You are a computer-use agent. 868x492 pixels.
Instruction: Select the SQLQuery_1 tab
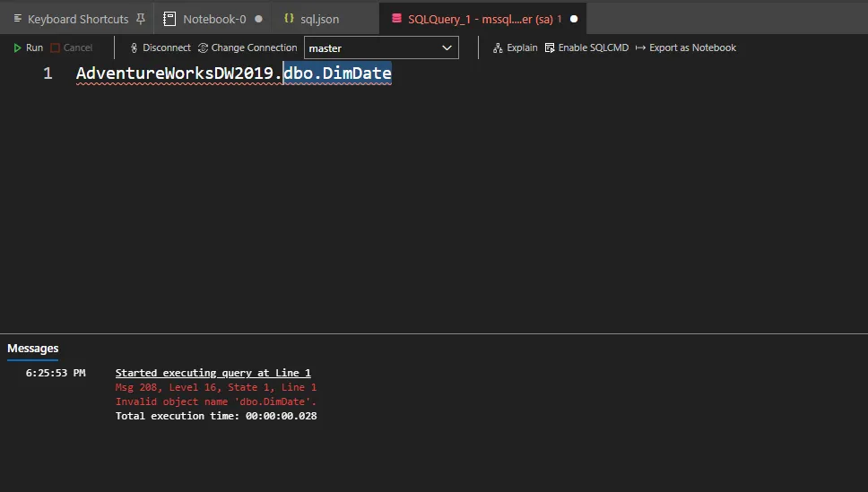pyautogui.click(x=481, y=19)
